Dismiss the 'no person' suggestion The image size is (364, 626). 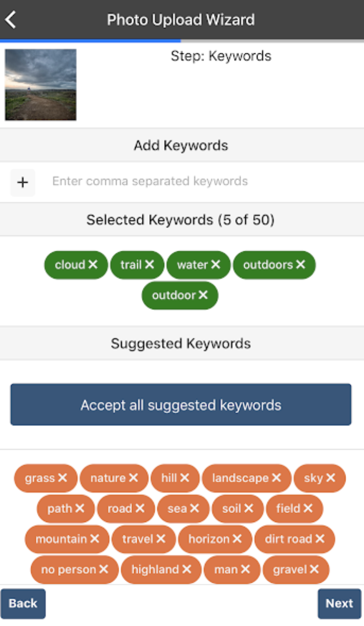(x=104, y=570)
